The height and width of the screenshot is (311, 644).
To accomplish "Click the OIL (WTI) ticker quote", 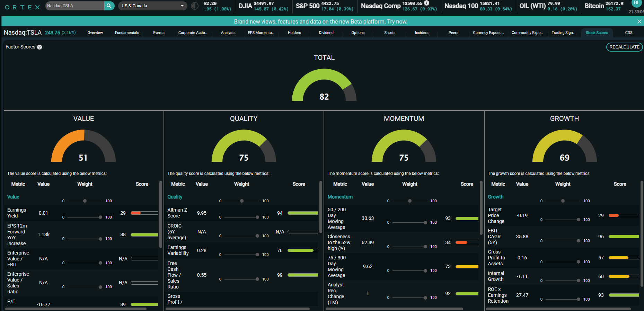I will point(548,6).
